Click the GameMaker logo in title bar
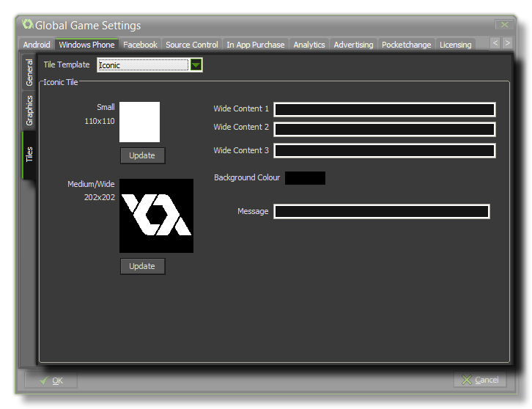The height and width of the screenshot is (409, 532). point(28,25)
